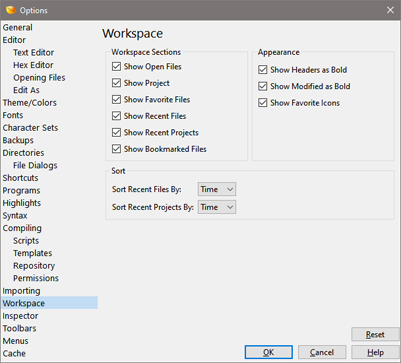Toggle Show Modified as Bold checkbox
Viewport: 401px width, 363px height.
pos(263,86)
